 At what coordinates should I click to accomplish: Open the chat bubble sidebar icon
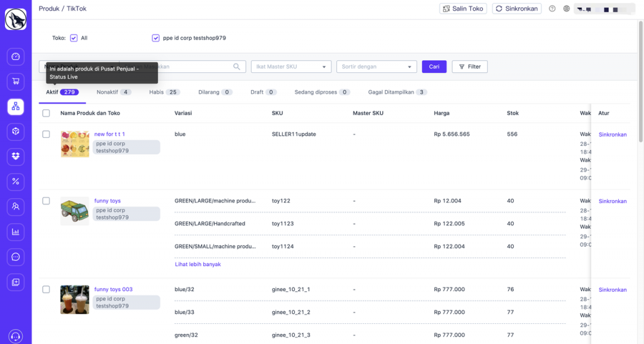[16, 257]
